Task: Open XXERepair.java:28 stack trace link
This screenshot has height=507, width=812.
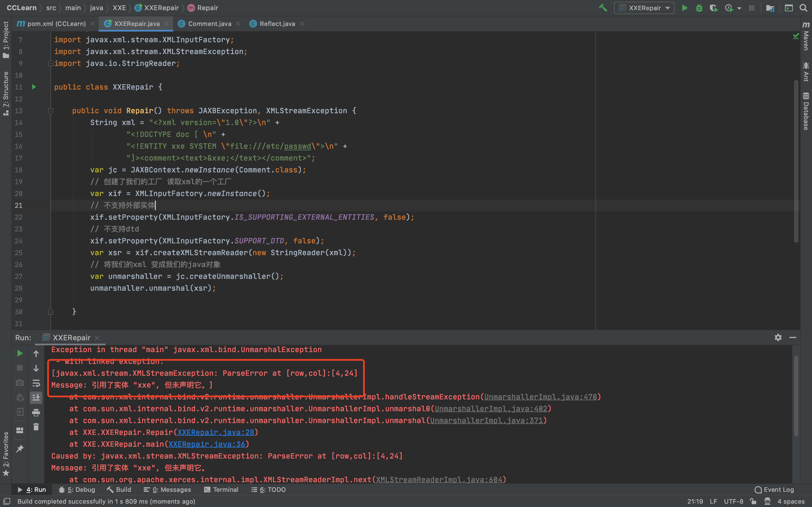Action: (215, 432)
